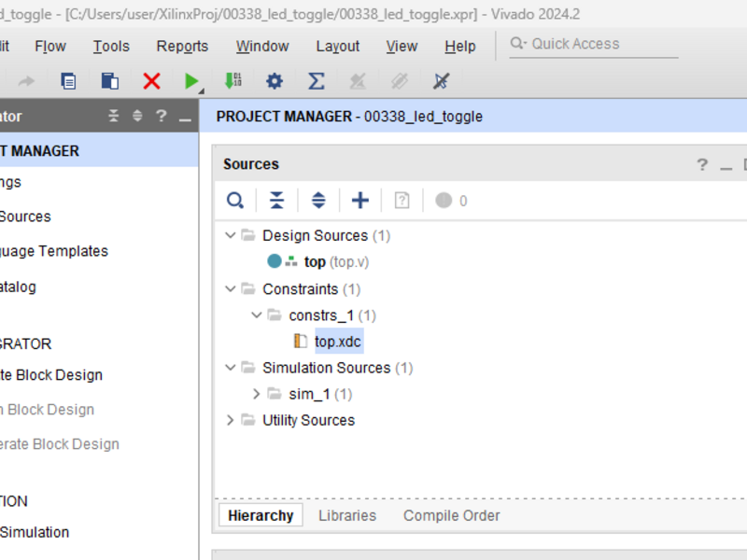
Task: Open Sources panel help question mark
Action: (x=702, y=165)
